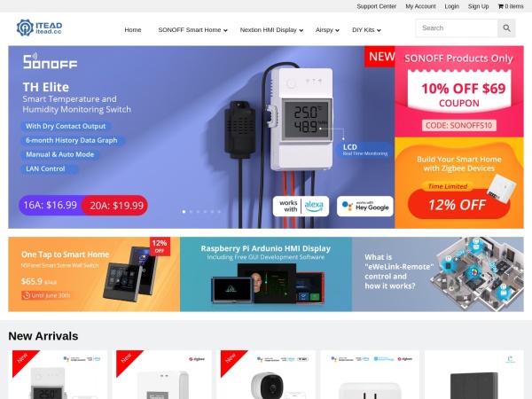The width and height of the screenshot is (532, 399).
Task: Open the Raspberry Pi Arduino HMI Display banner
Action: [266, 274]
